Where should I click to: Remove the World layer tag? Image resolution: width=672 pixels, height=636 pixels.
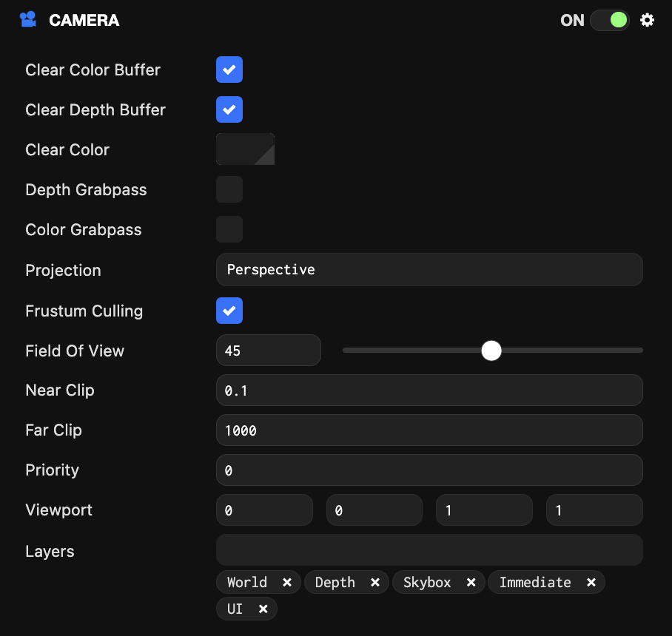tap(288, 582)
